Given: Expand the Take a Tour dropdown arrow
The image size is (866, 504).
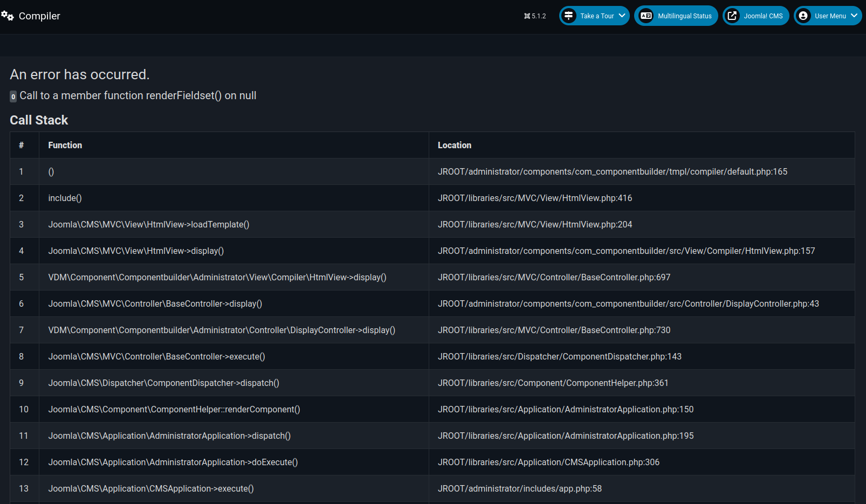Looking at the screenshot, I should point(622,16).
